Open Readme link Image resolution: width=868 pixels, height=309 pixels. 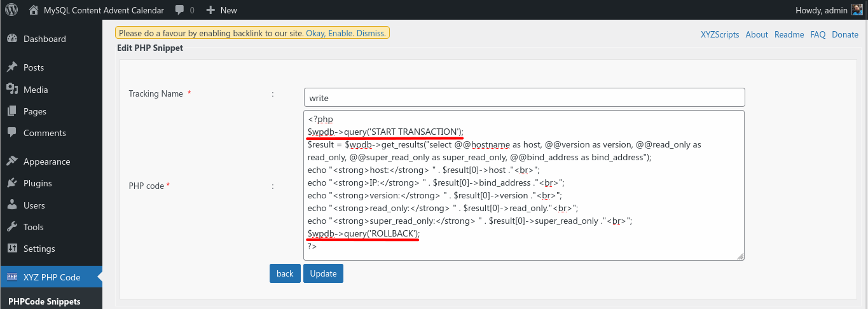(x=789, y=34)
